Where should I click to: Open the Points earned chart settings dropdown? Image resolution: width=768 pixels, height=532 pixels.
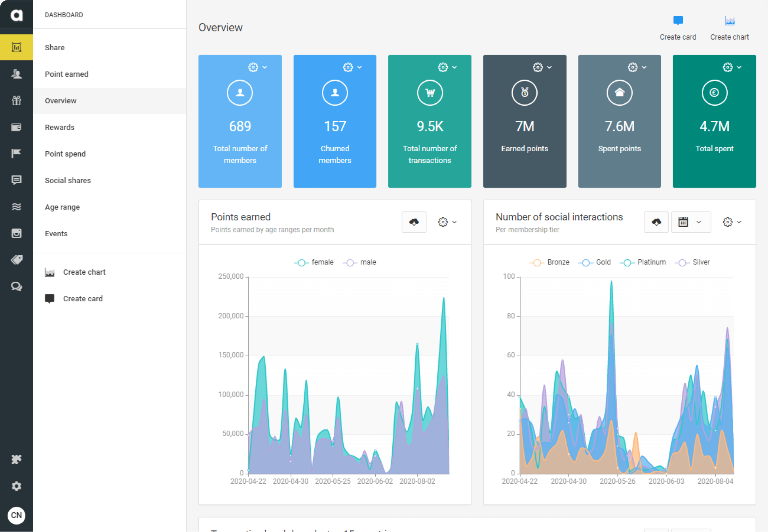447,222
